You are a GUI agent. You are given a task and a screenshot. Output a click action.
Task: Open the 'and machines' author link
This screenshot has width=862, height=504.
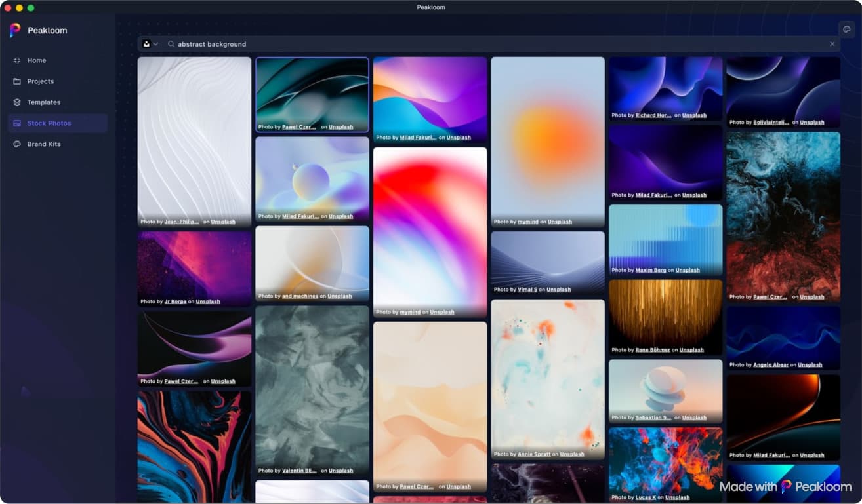[x=300, y=296]
